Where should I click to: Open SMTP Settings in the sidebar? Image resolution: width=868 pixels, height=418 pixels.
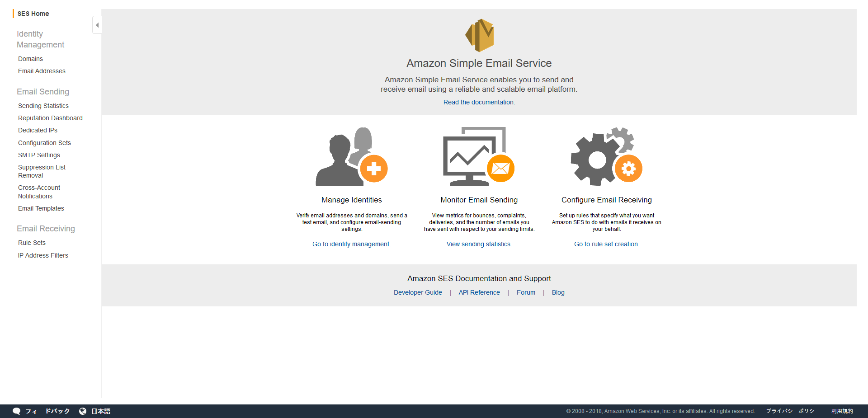pyautogui.click(x=39, y=155)
